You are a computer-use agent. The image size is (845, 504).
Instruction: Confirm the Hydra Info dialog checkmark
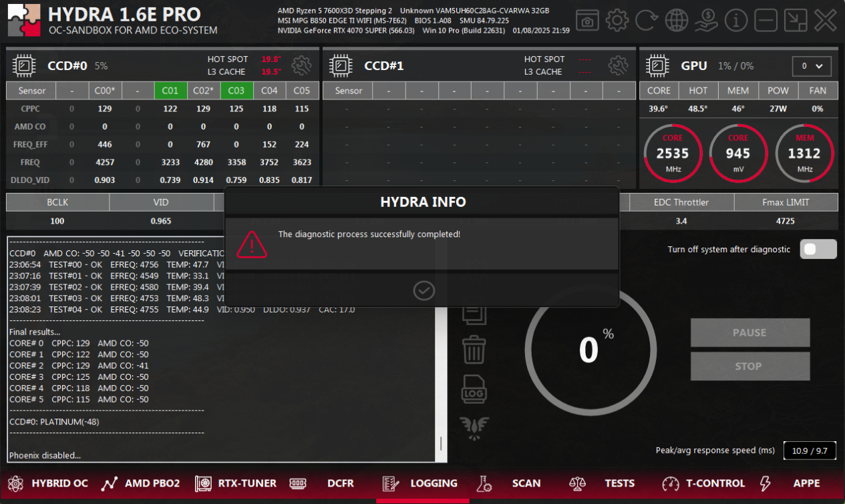point(424,290)
